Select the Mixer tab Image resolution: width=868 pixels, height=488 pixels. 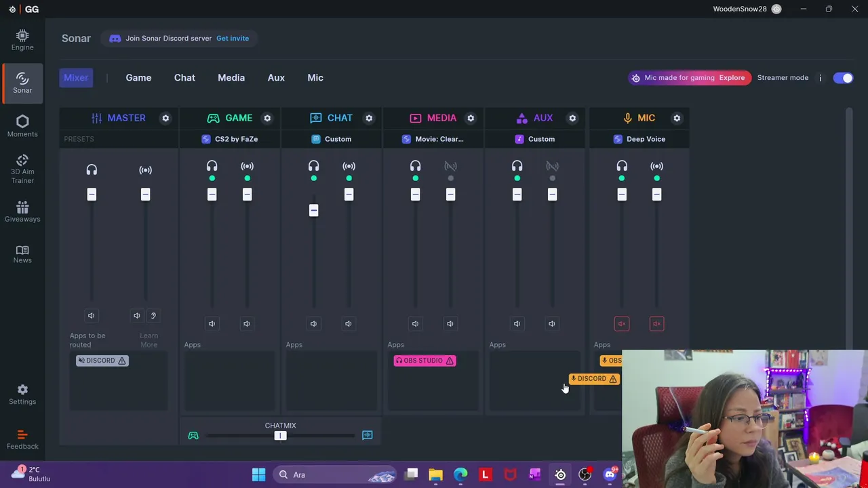[76, 78]
